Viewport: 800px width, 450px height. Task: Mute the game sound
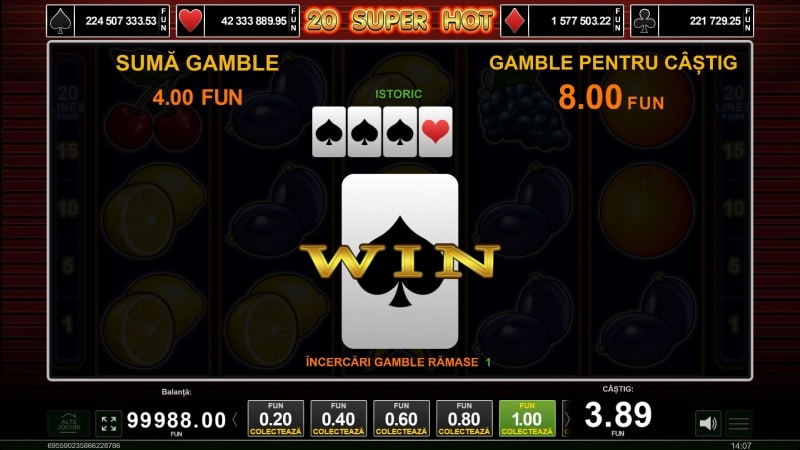coord(708,423)
